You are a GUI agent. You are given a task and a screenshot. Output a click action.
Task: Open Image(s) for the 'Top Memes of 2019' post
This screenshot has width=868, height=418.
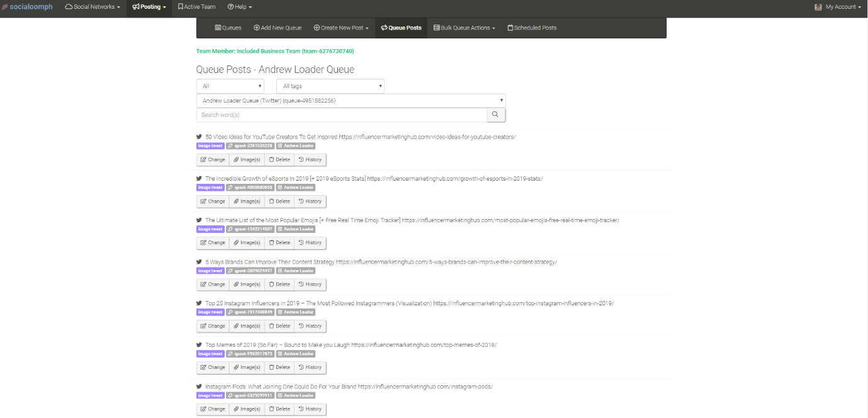247,367
